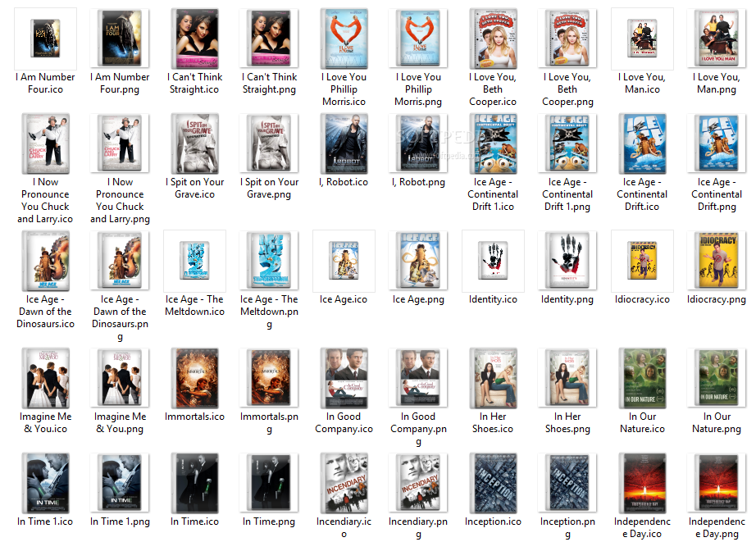Open the I Love You Phillip Morris.ico icon
Image resolution: width=756 pixels, height=542 pixels.
344,38
